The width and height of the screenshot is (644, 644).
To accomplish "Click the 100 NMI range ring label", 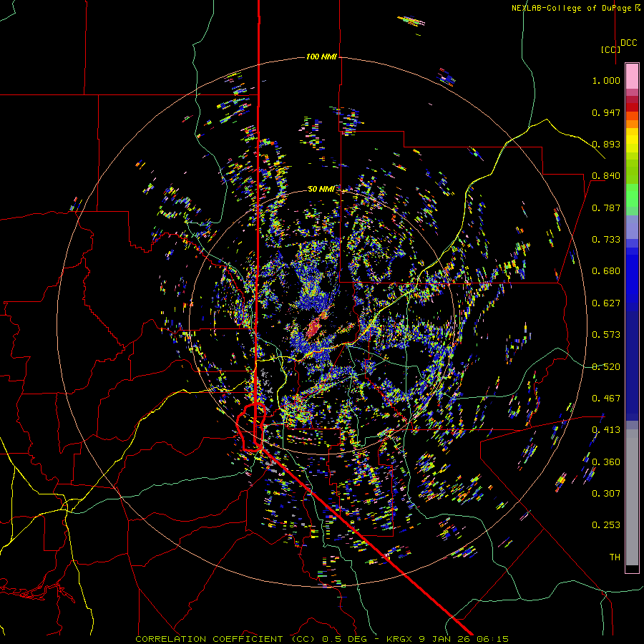I will coord(321,57).
